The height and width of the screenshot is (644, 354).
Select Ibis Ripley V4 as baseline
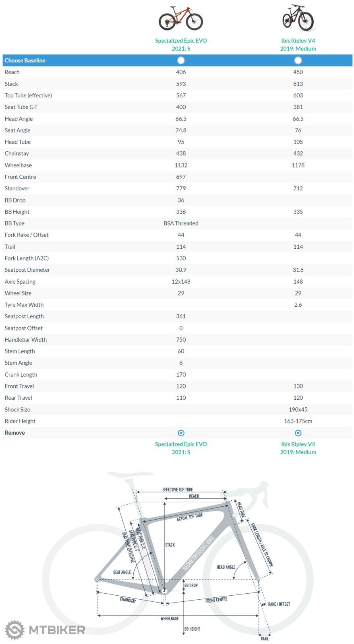pos(298,60)
